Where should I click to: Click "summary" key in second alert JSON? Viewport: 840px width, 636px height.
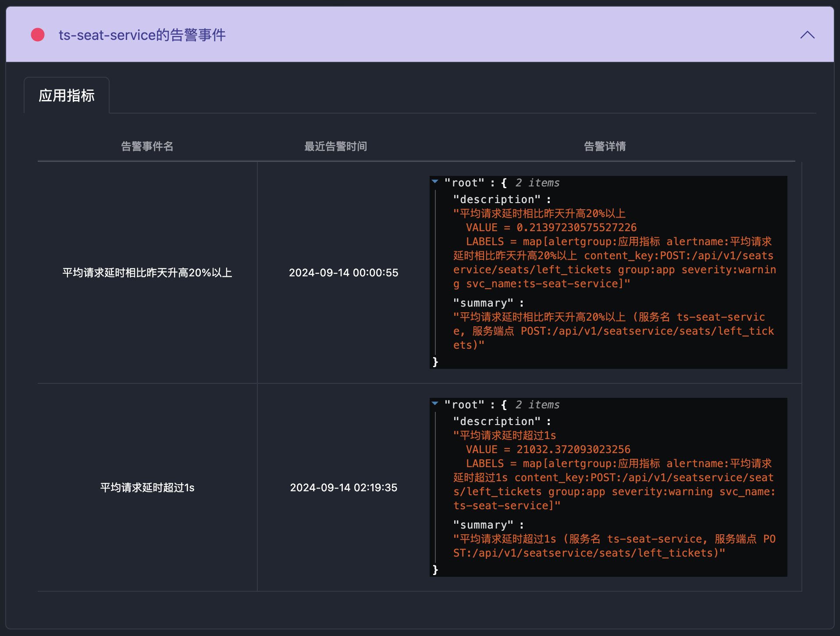[483, 525]
